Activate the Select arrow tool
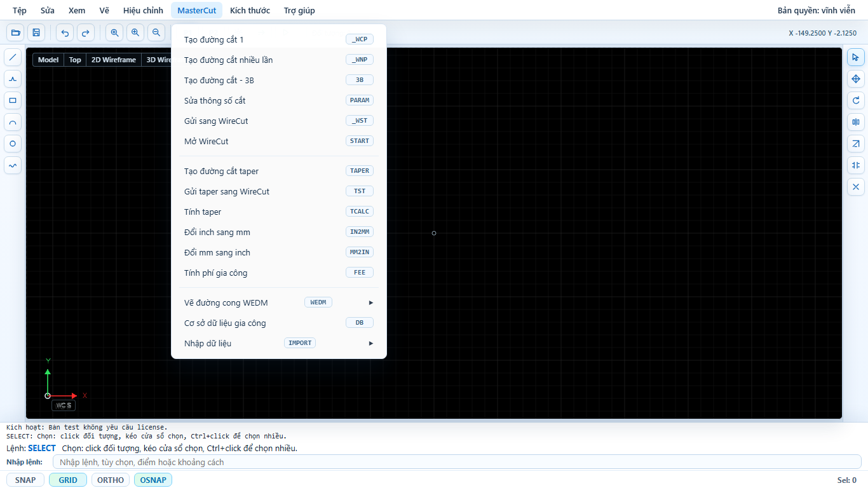 click(x=855, y=57)
